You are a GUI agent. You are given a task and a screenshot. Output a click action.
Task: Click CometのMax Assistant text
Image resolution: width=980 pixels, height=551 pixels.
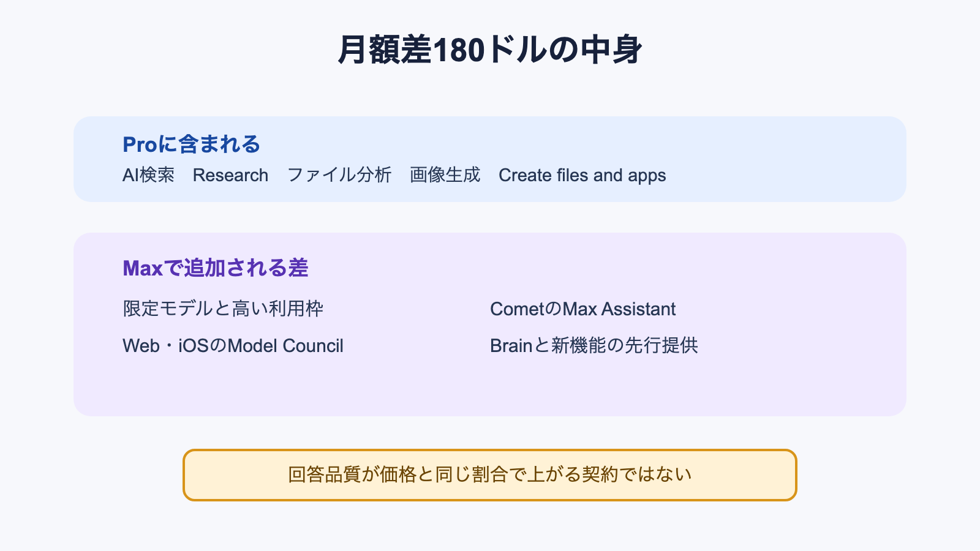[582, 309]
